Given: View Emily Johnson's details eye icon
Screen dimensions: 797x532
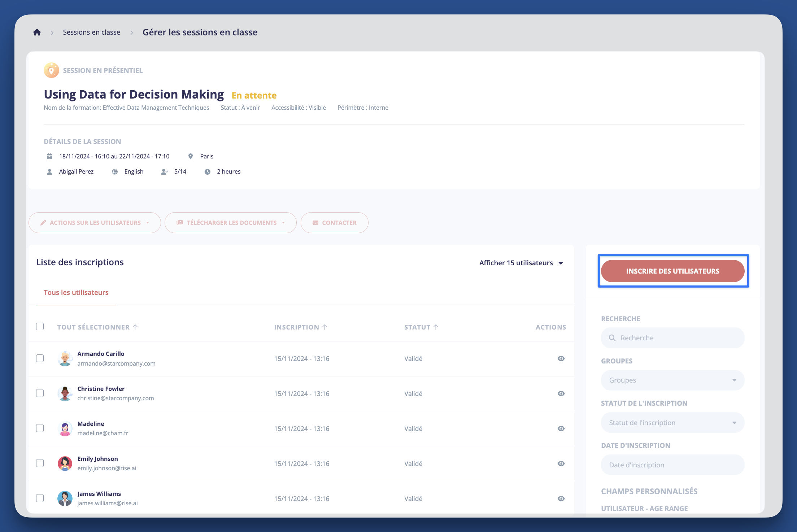Looking at the screenshot, I should tap(561, 463).
